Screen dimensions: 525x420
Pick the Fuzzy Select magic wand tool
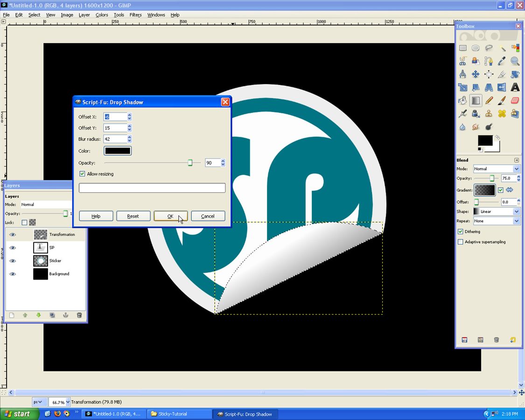click(x=502, y=48)
